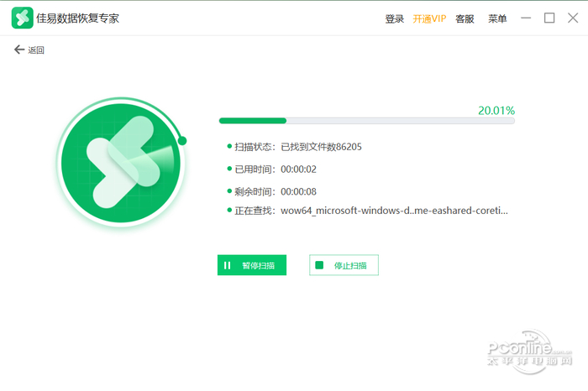
Task: Maximize the application window
Action: [549, 18]
